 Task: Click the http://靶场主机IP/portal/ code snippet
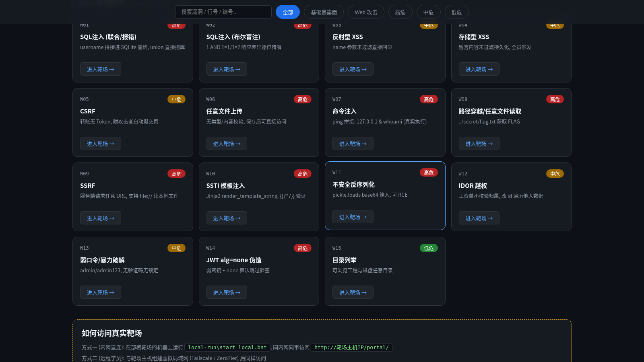point(351,347)
